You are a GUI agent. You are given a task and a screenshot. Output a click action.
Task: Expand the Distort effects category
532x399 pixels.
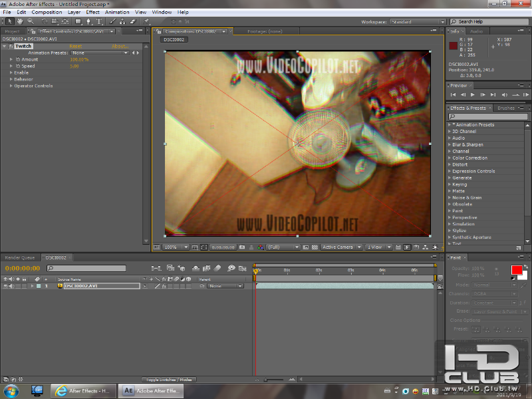coord(450,164)
